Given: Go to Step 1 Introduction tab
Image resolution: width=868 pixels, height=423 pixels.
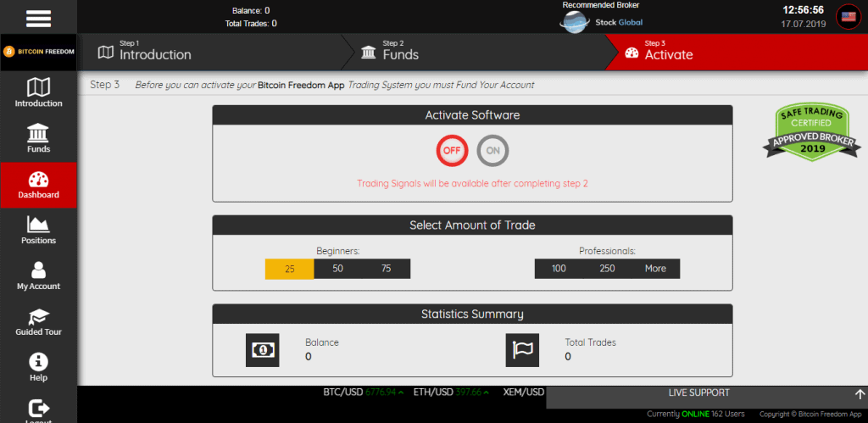Looking at the screenshot, I should (x=210, y=52).
